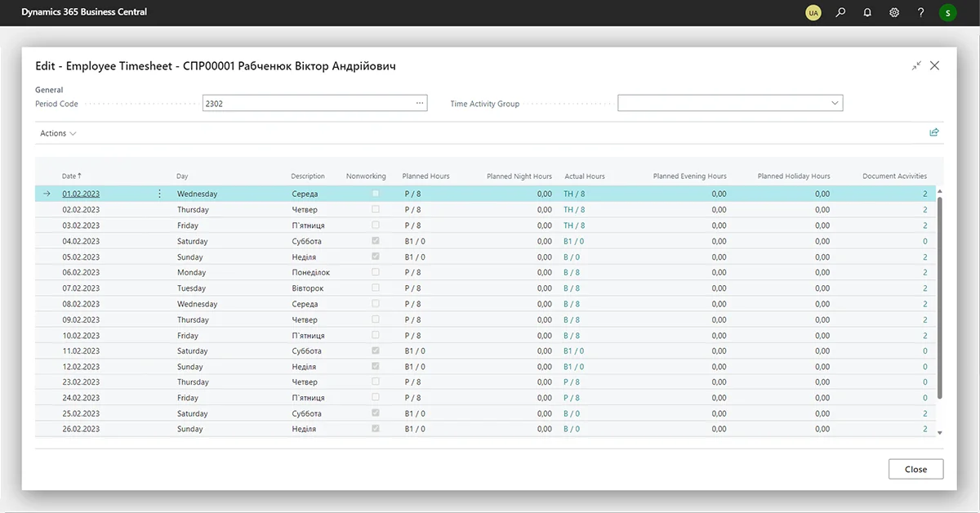Viewport: 980px width, 513px height.
Task: Open the Actions menu
Action: (x=58, y=133)
